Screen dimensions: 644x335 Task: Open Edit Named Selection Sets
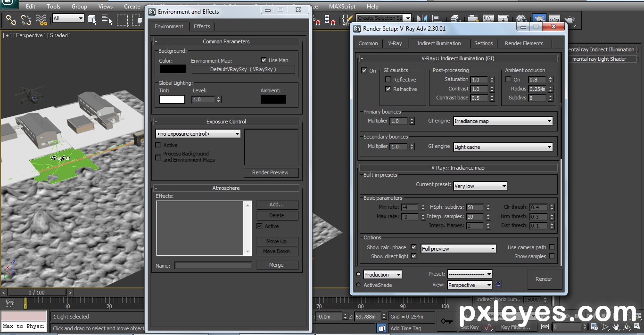[x=347, y=20]
